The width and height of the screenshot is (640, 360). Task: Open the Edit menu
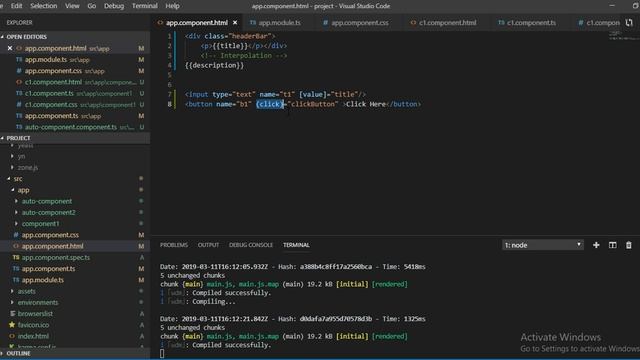pos(16,6)
